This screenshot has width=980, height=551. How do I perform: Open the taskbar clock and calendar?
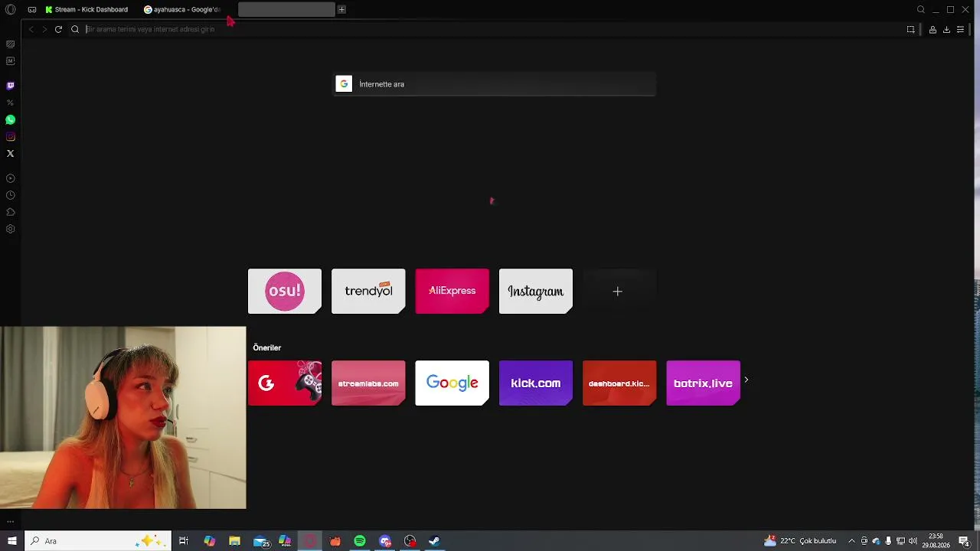tap(936, 541)
